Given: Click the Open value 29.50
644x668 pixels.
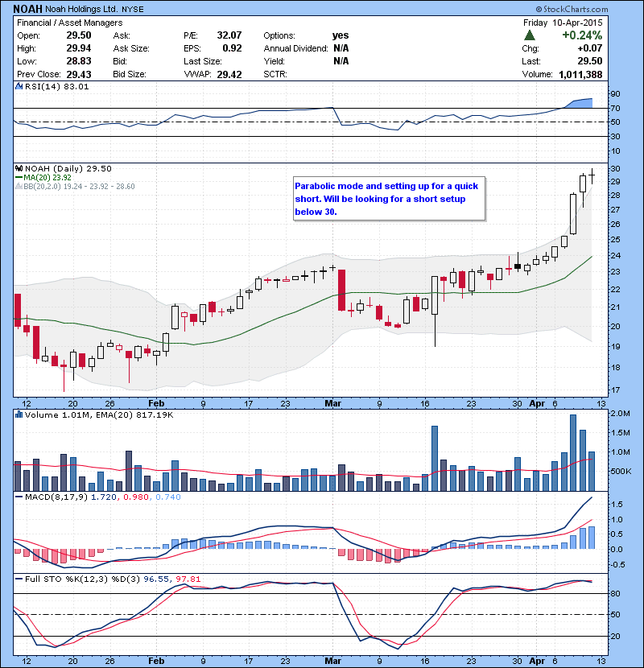Looking at the screenshot, I should tap(78, 35).
